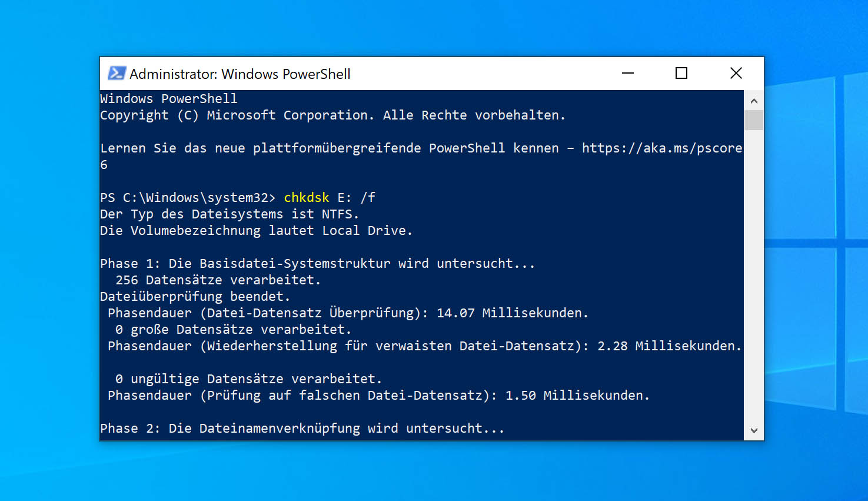Click the '1.50 Millisekunden' value
The height and width of the screenshot is (501, 868).
[x=578, y=396]
